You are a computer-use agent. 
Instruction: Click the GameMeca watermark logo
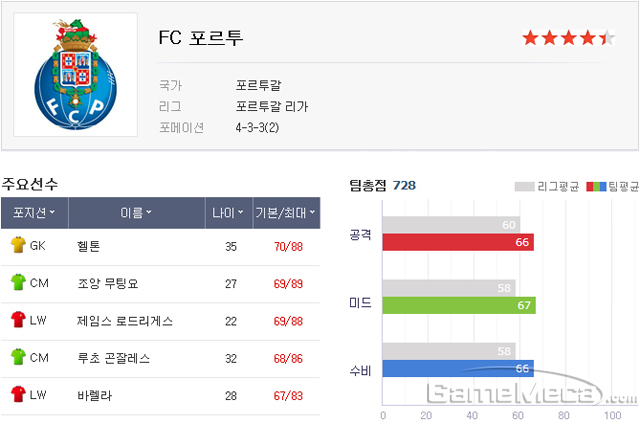pyautogui.click(x=531, y=392)
